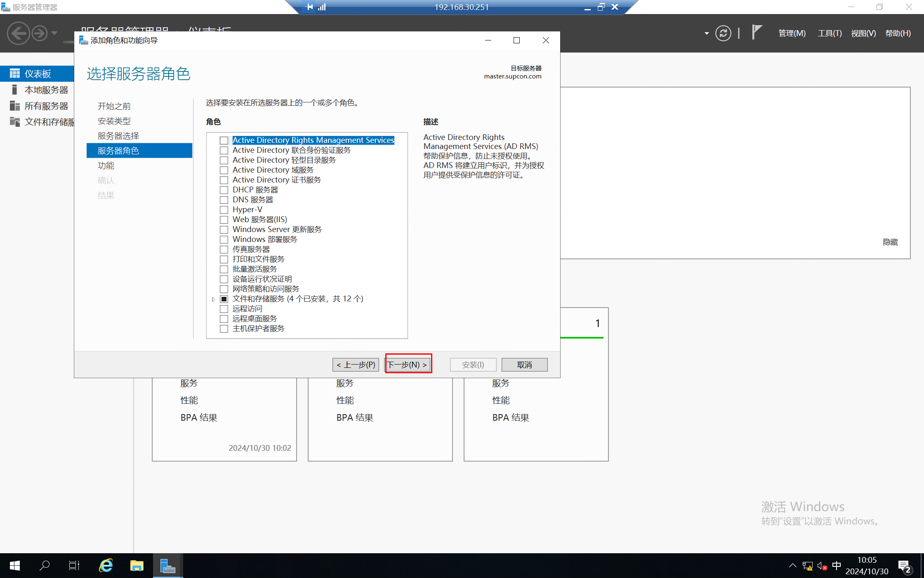Image resolution: width=924 pixels, height=578 pixels.
Task: Launch Internet Explorer from taskbar
Action: [106, 565]
